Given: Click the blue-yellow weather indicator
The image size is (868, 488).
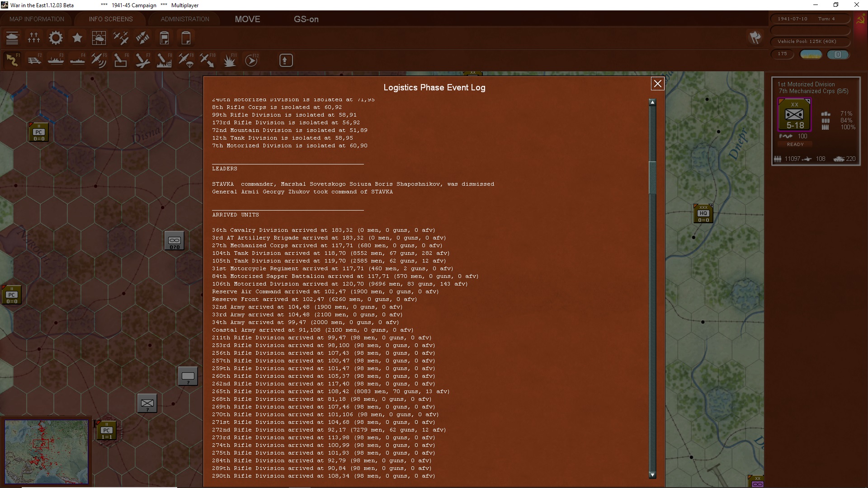Looking at the screenshot, I should (x=811, y=54).
